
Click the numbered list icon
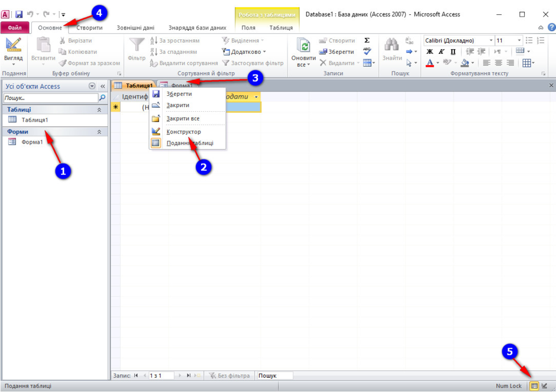point(541,40)
